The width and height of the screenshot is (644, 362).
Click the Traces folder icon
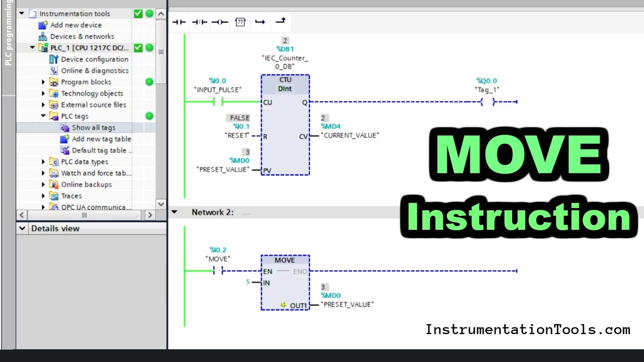point(54,196)
